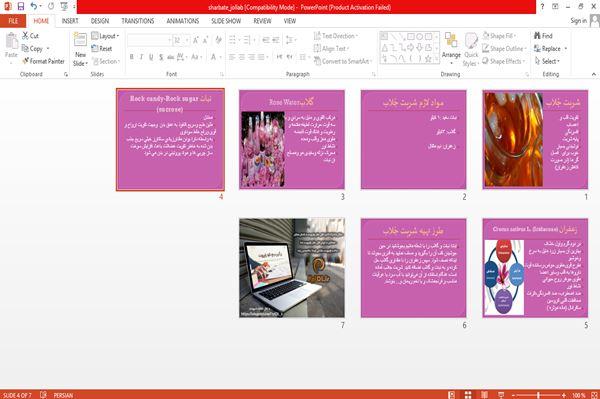
Task: Reset the slide layout
Action: tap(102, 49)
